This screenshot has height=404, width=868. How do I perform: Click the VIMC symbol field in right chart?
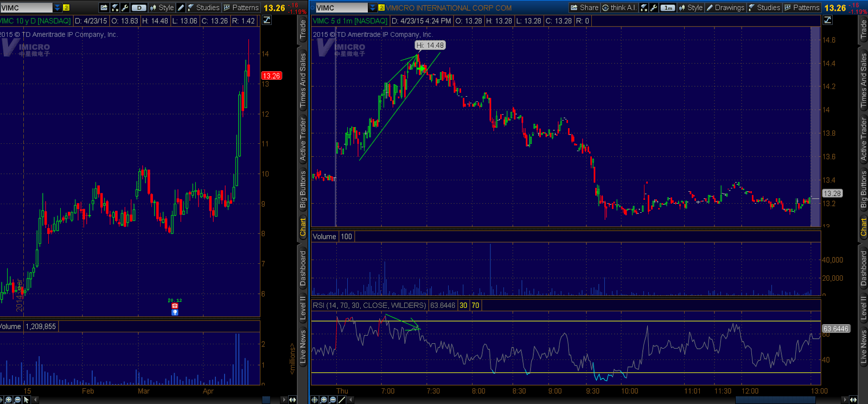[341, 8]
